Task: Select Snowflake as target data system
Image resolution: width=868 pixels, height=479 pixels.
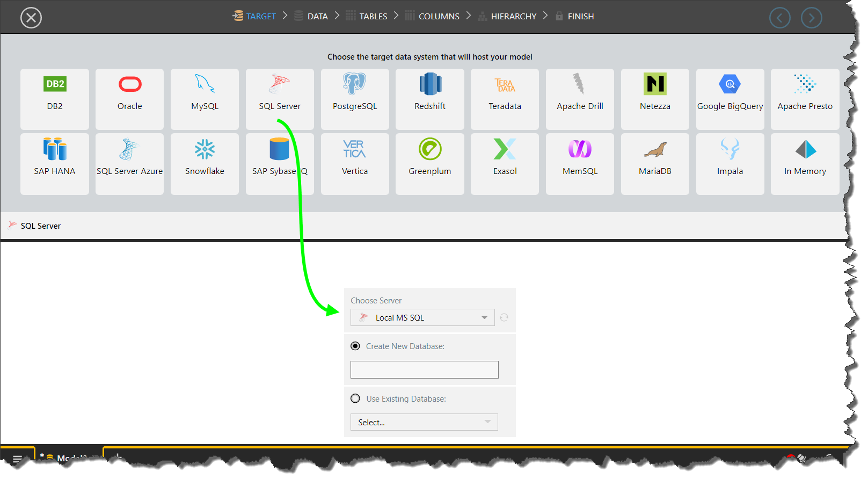Action: [x=205, y=150]
